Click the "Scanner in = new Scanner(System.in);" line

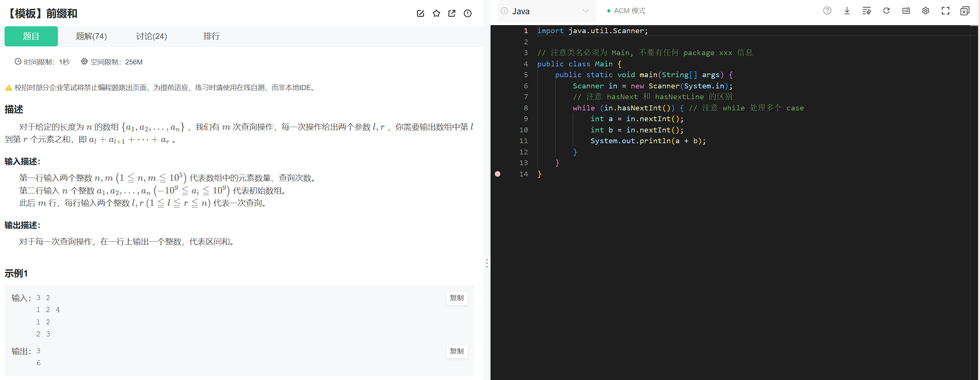click(652, 86)
